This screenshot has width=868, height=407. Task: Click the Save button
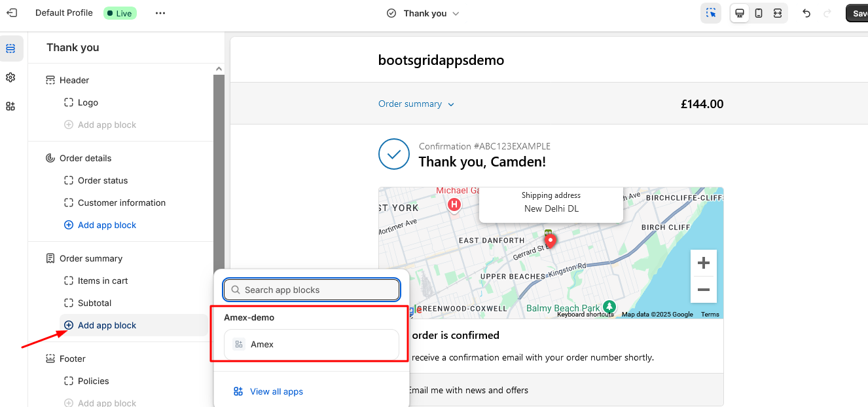click(858, 13)
